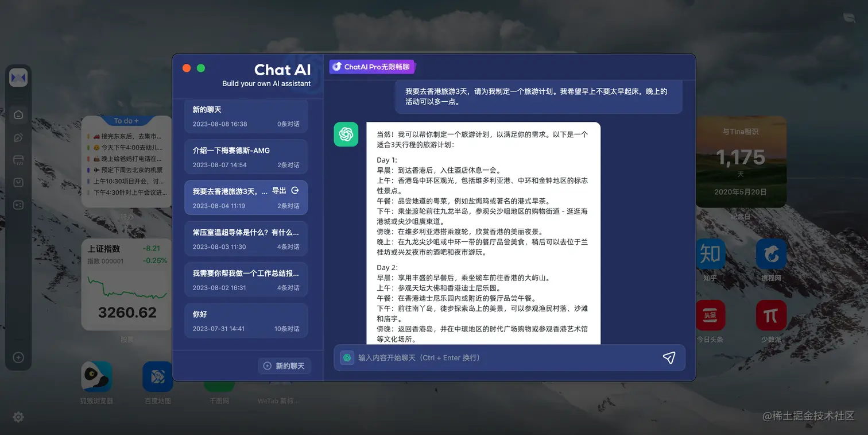Open the 新的聊天 conversation with 0条对话
Image resolution: width=868 pixels, height=435 pixels.
[x=246, y=116]
